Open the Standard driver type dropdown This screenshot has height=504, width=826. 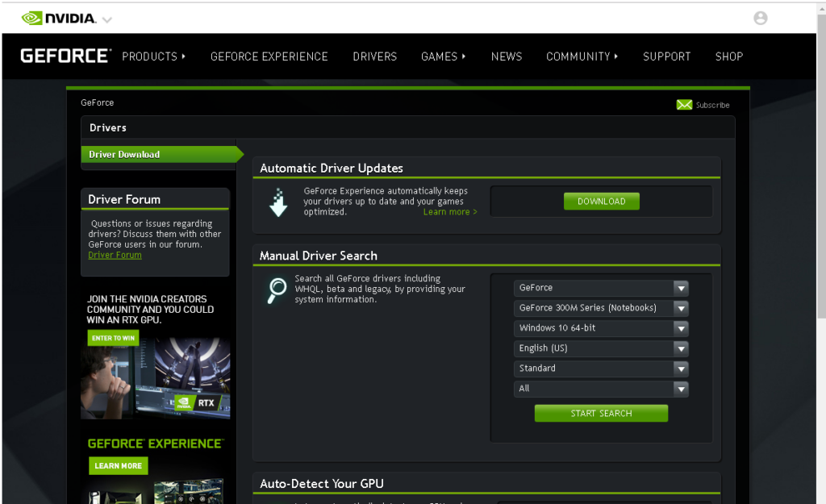601,369
